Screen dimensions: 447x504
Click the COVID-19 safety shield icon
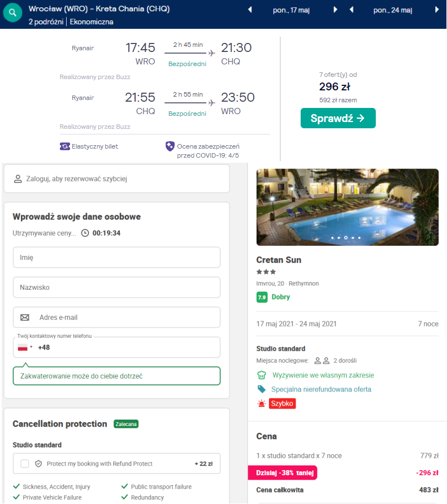point(170,146)
